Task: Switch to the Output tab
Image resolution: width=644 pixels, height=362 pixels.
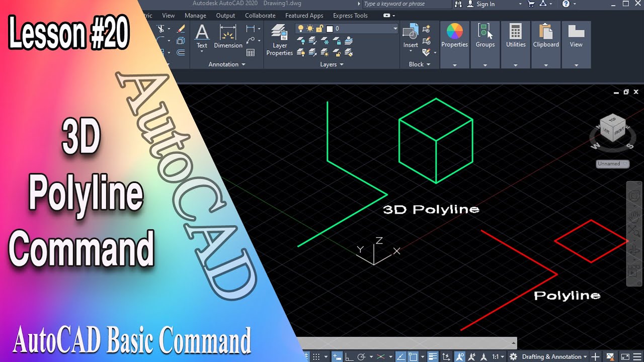Action: click(225, 16)
